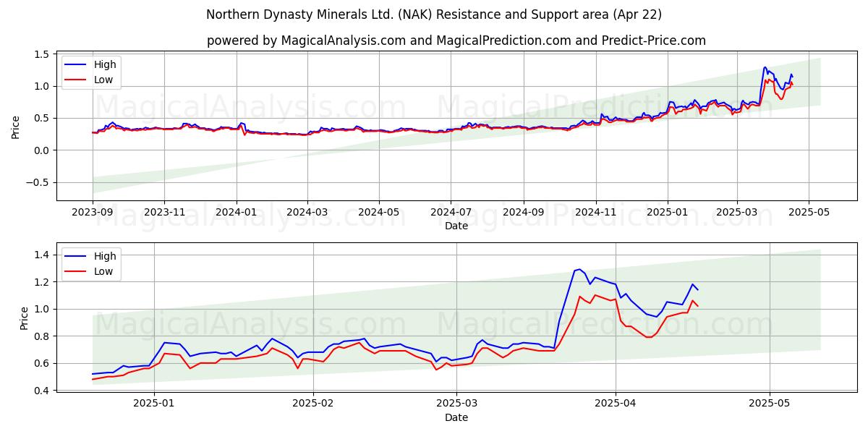
Task: Click the 2025-04 x-axis label in bottom chart
Action: pos(616,404)
